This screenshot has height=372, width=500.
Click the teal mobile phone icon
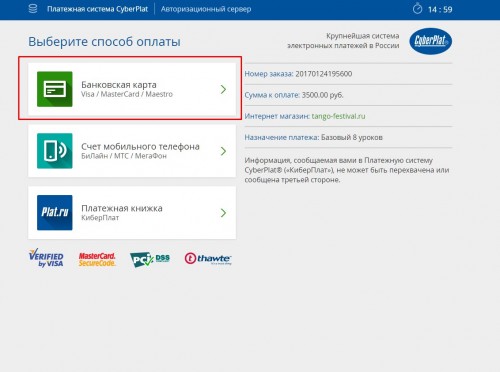55,151
